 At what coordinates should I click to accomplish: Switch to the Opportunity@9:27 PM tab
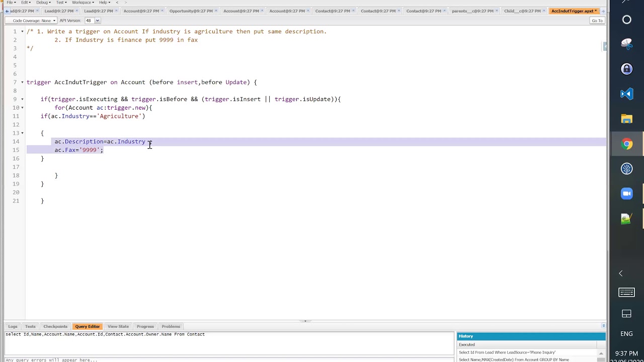191,11
